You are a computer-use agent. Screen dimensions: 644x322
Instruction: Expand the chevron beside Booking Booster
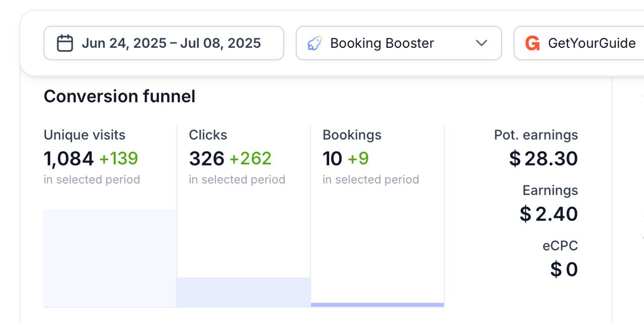(481, 43)
